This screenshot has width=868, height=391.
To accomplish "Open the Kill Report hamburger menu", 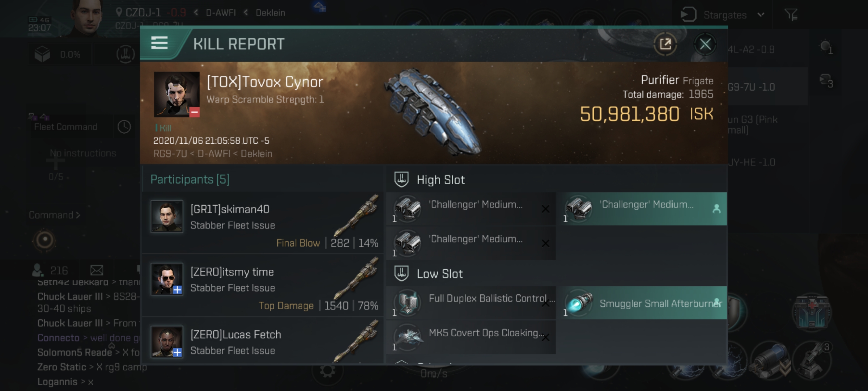I will click(159, 43).
